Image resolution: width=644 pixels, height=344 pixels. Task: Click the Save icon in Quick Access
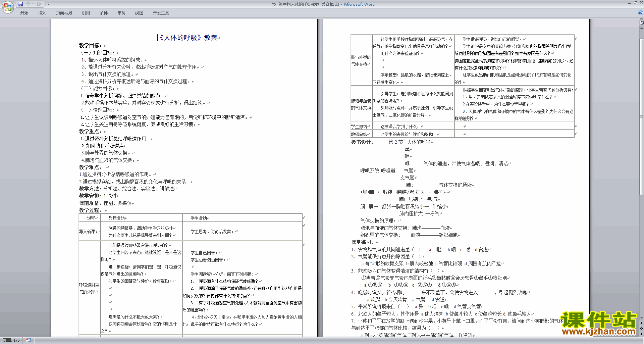coord(20,4)
